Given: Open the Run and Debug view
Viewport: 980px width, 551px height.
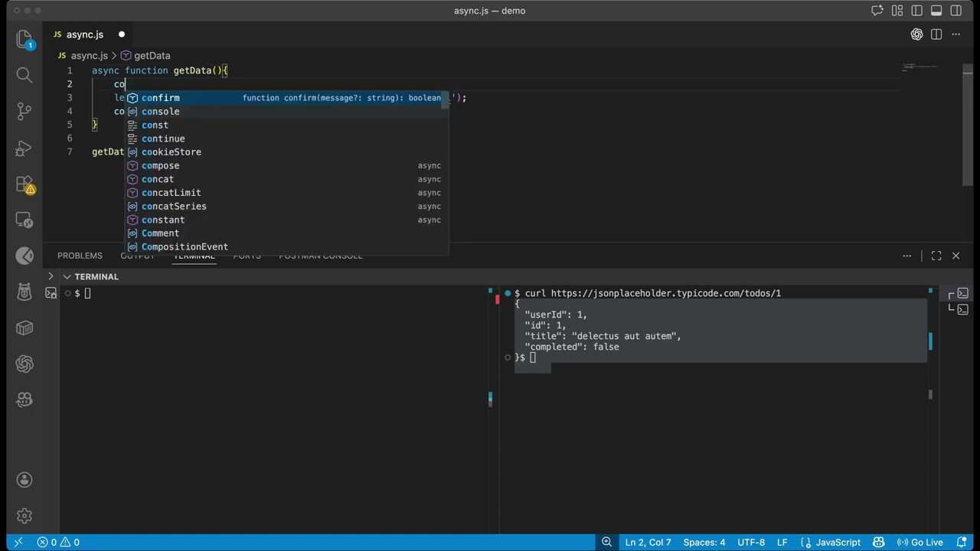Looking at the screenshot, I should click(x=24, y=147).
